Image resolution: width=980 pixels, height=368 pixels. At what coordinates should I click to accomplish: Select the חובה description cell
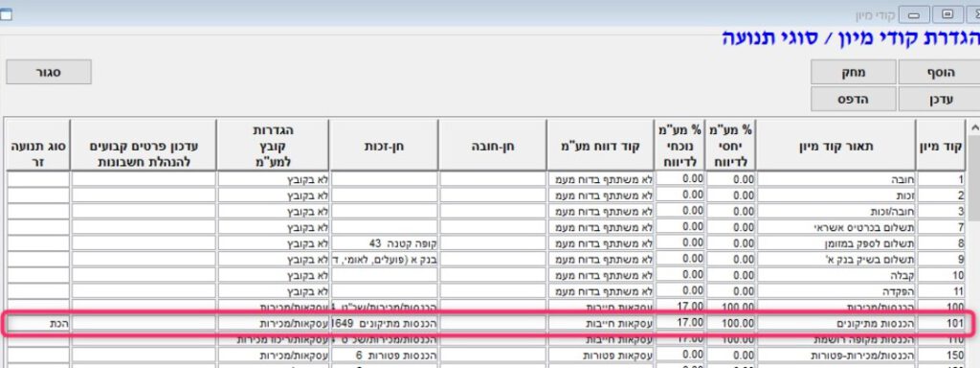835,179
